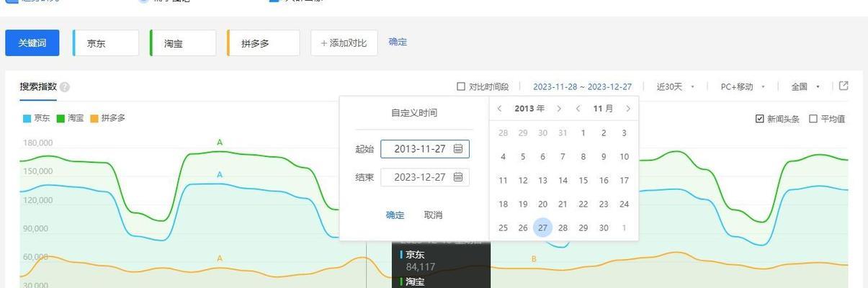Click news marker A on the green 淘宝 line
The width and height of the screenshot is (868, 288).
(220, 143)
